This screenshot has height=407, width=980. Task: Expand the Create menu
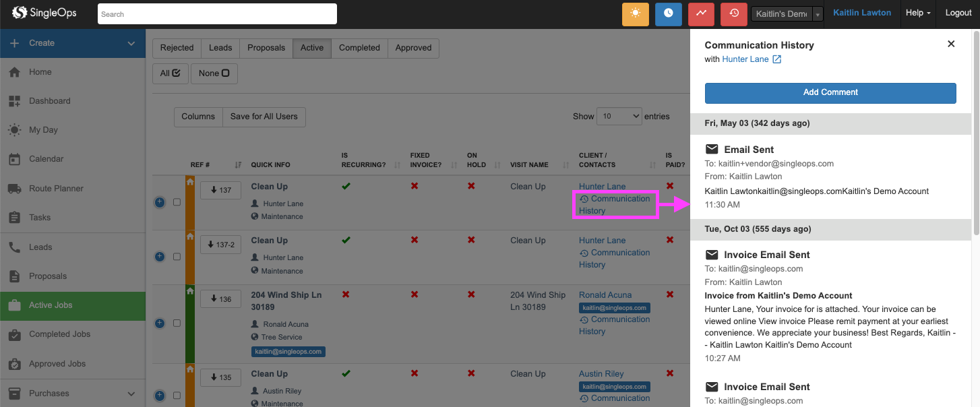(x=72, y=43)
